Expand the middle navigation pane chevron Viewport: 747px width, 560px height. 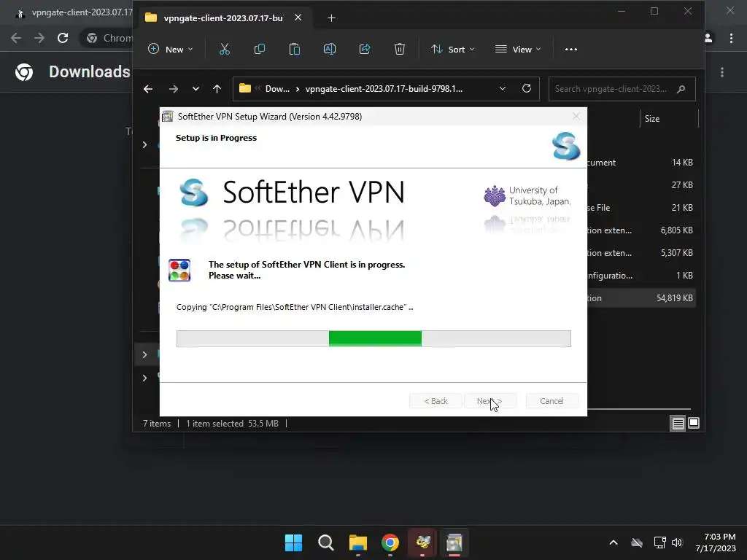(145, 355)
